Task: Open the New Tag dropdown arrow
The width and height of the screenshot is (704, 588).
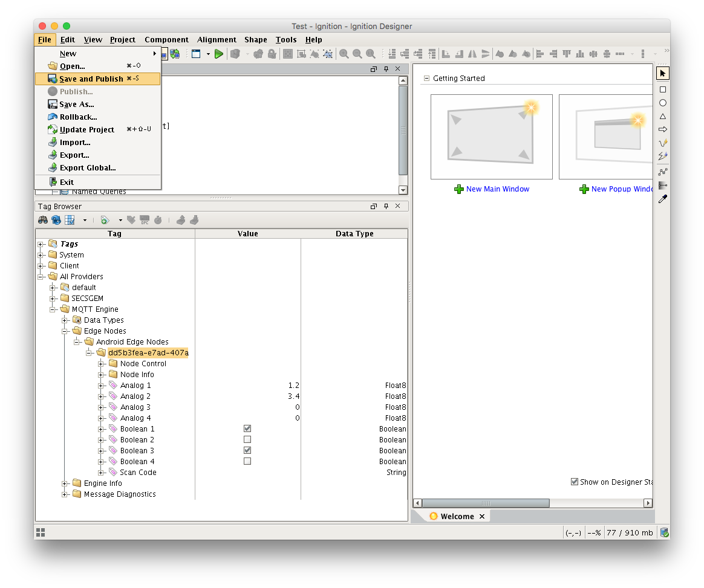Action: click(120, 220)
